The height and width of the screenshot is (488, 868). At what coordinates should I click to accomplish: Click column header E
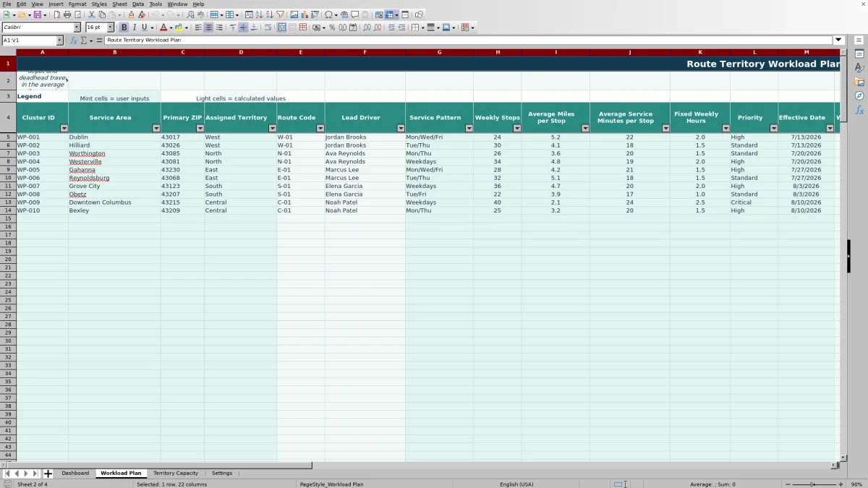(x=300, y=52)
